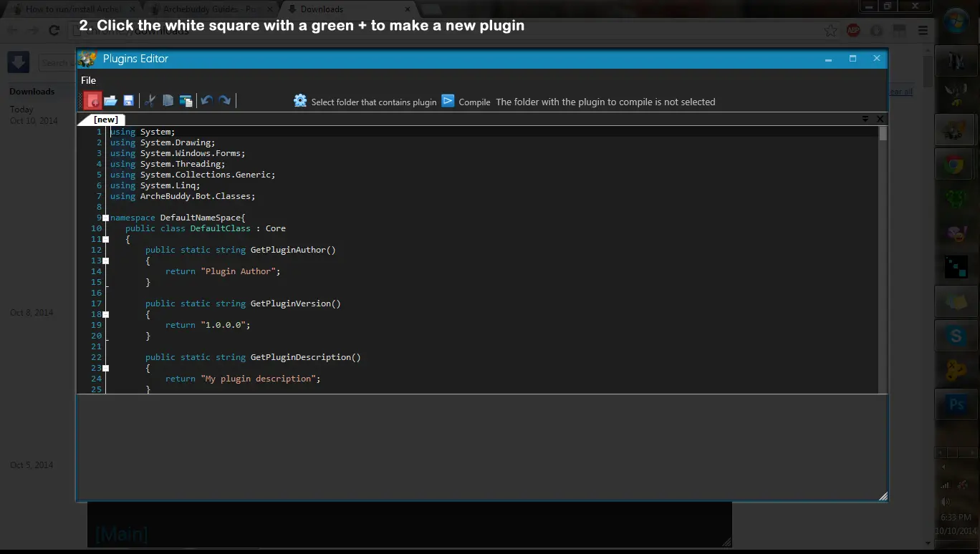Close the [new] document tab panel
Screen dimensions: 980x554
point(880,119)
